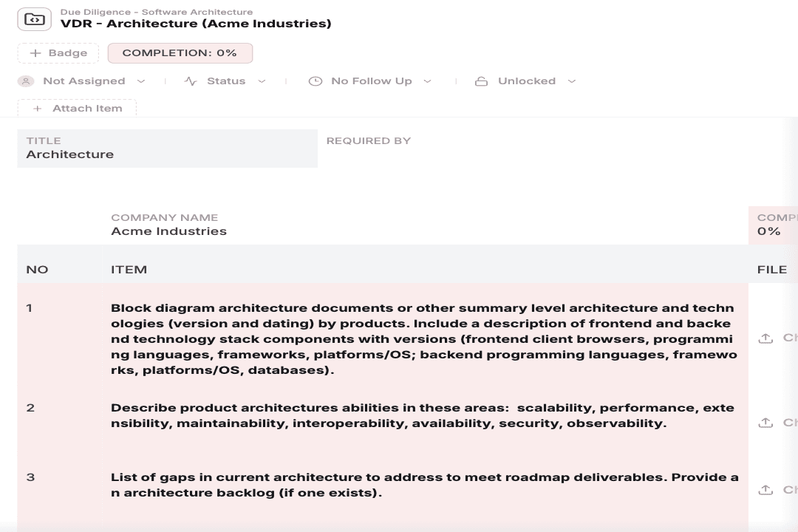Screen dimensions: 798x532
Task: Click the upload icon for item 2
Action: 765,423
